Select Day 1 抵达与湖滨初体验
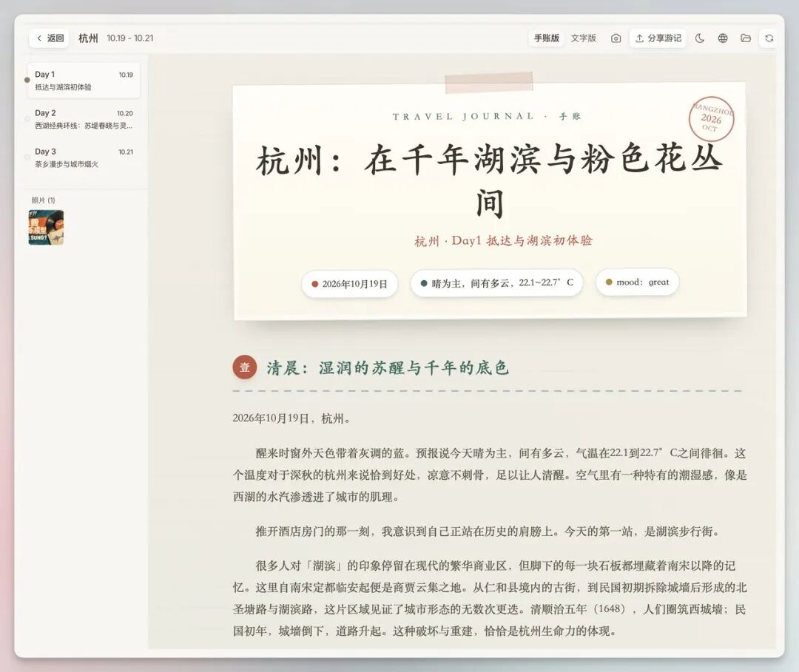799x672 pixels. click(x=83, y=81)
